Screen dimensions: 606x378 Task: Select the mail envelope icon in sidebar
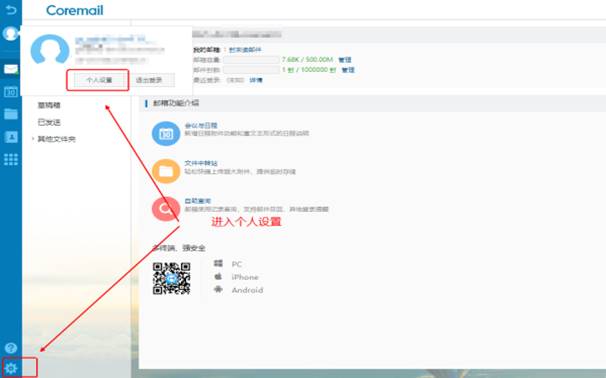point(11,69)
